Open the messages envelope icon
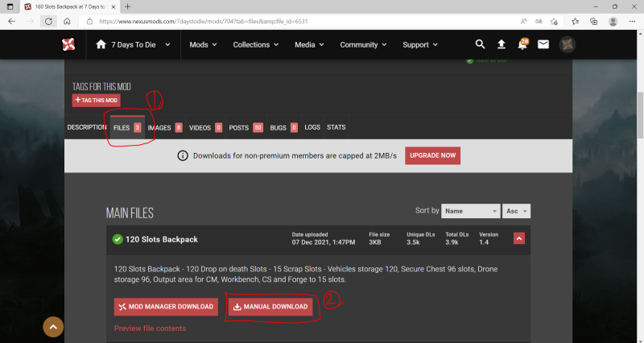644x343 pixels. (x=543, y=44)
